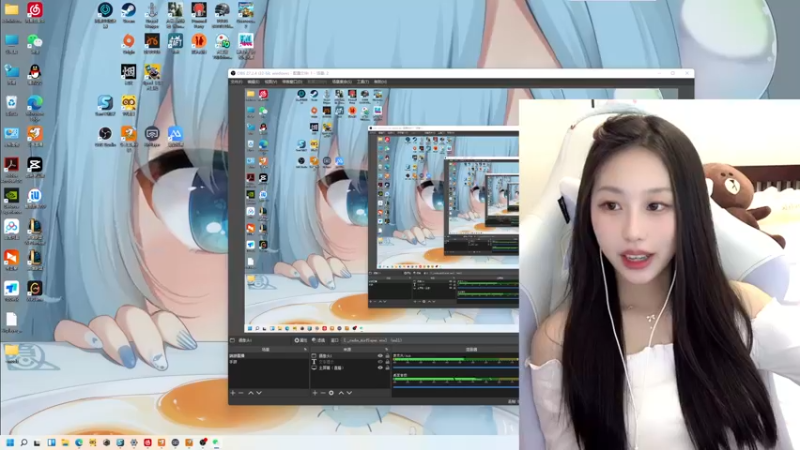The height and width of the screenshot is (450, 800).
Task: Open File Explorer from the taskbar
Action: point(65,442)
